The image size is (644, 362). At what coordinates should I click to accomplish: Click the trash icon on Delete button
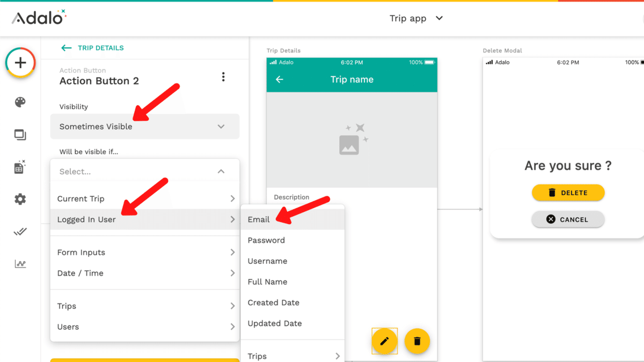[x=552, y=193]
